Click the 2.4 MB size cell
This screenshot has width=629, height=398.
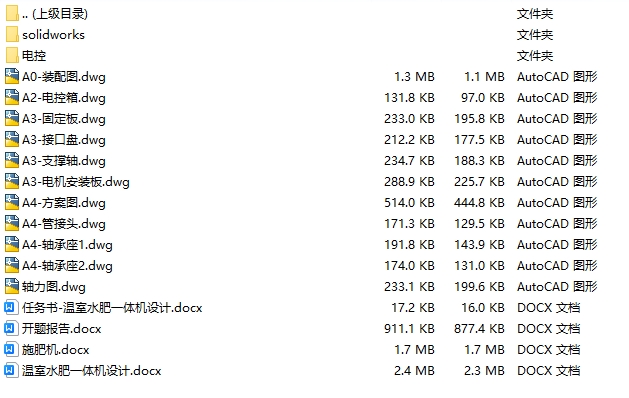414,371
